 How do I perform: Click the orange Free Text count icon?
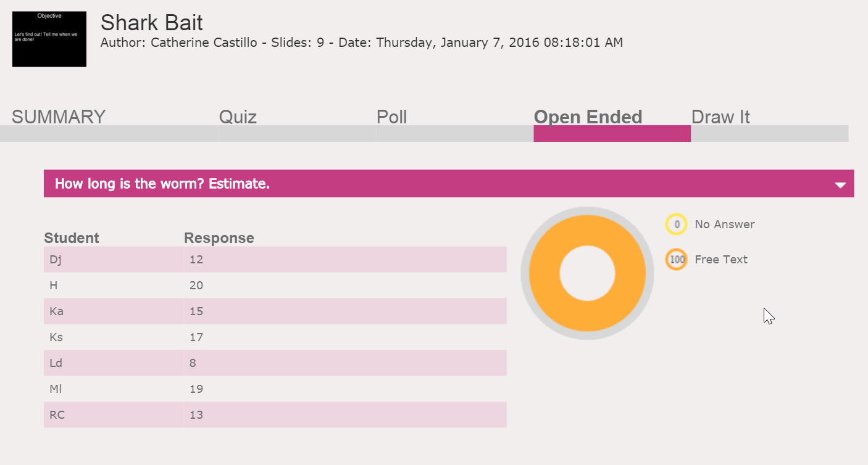[x=677, y=260]
